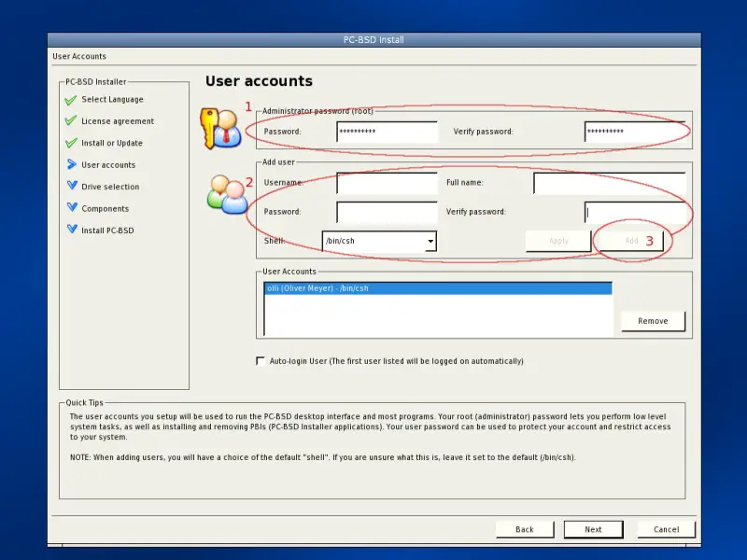
Task: Remove the selected user account
Action: pyautogui.click(x=653, y=321)
